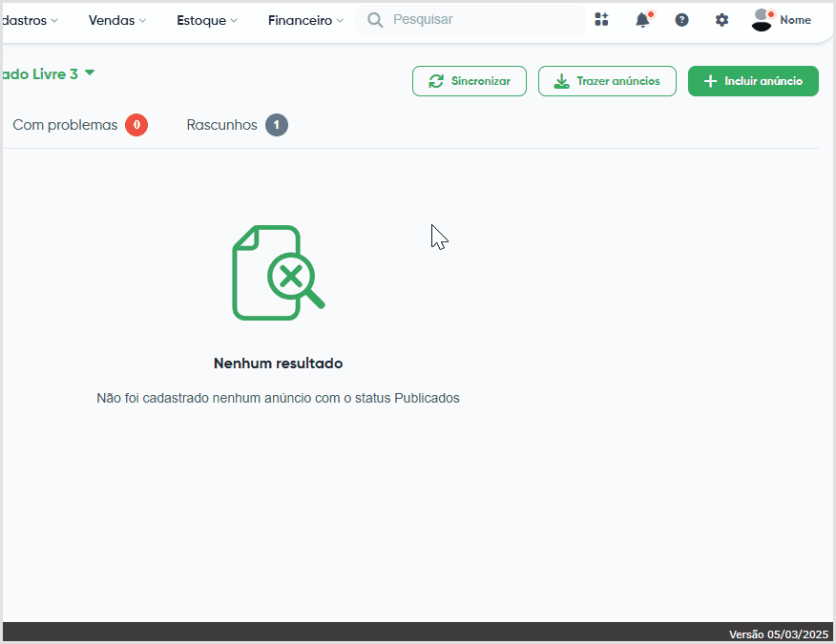Click the gray 1 drafts badge

(x=277, y=125)
